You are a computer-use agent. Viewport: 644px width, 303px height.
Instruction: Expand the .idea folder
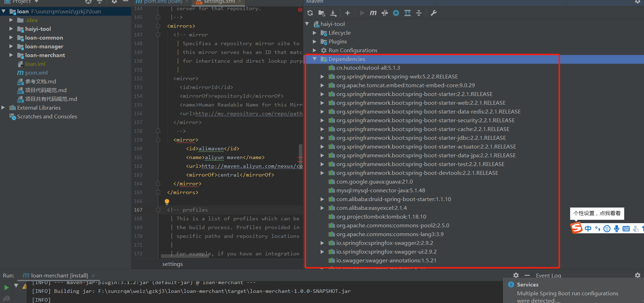click(11, 20)
